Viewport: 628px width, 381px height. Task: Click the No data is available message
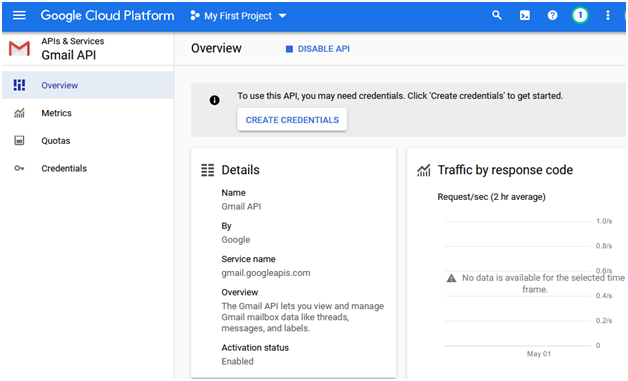coord(543,283)
